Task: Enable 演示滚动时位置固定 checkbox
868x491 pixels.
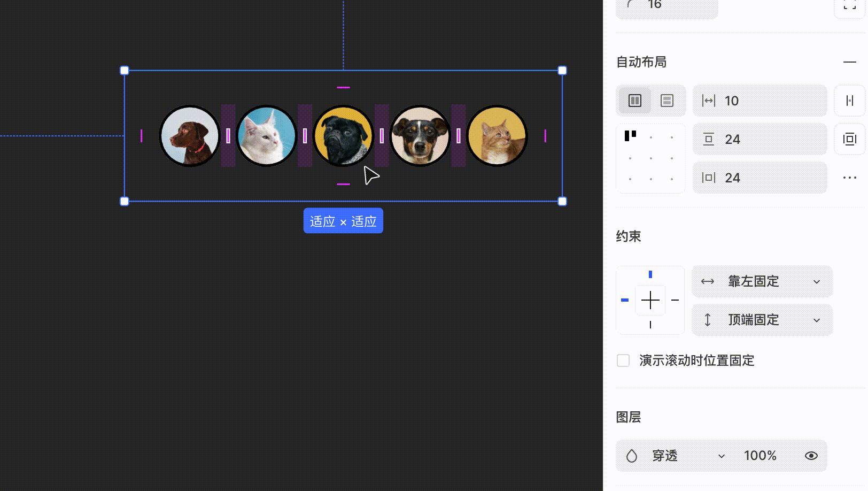Action: (623, 360)
